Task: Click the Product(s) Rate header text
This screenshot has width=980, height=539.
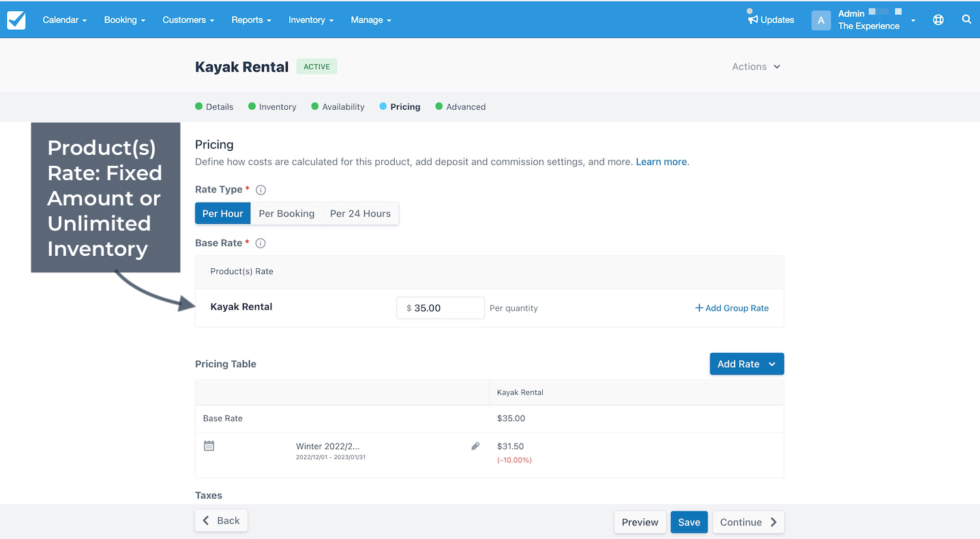Action: point(241,272)
